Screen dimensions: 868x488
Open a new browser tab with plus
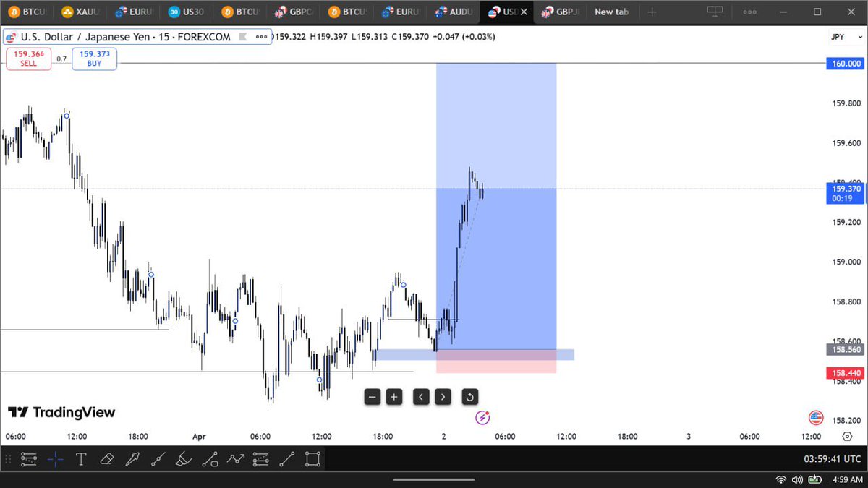click(652, 12)
